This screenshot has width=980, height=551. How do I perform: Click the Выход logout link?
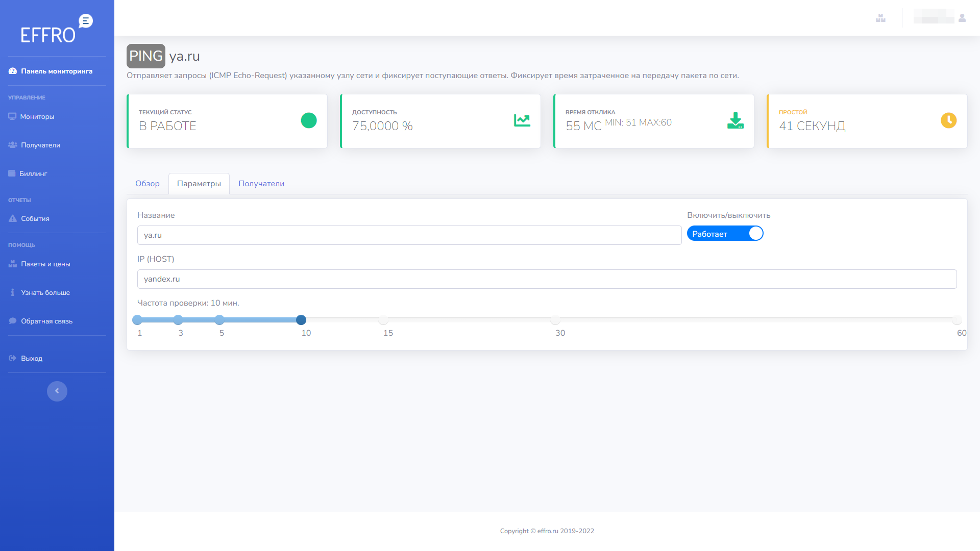[x=31, y=358]
